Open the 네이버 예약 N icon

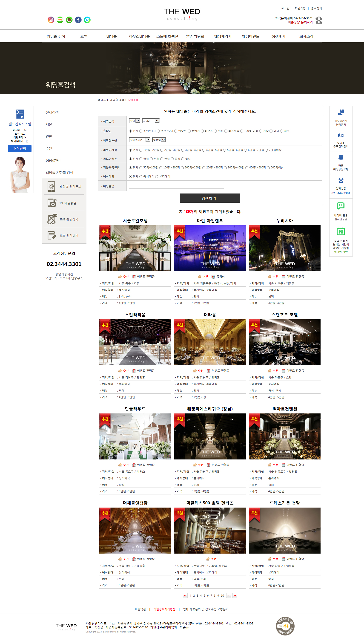(x=341, y=231)
